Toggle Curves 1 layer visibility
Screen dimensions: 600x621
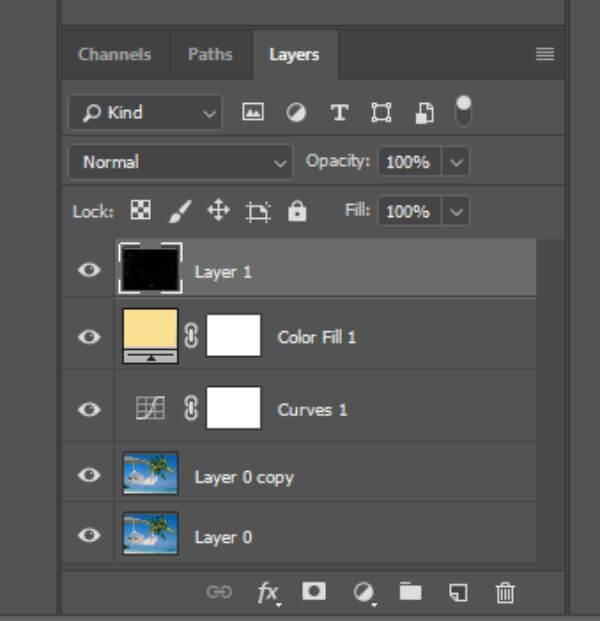(x=89, y=410)
